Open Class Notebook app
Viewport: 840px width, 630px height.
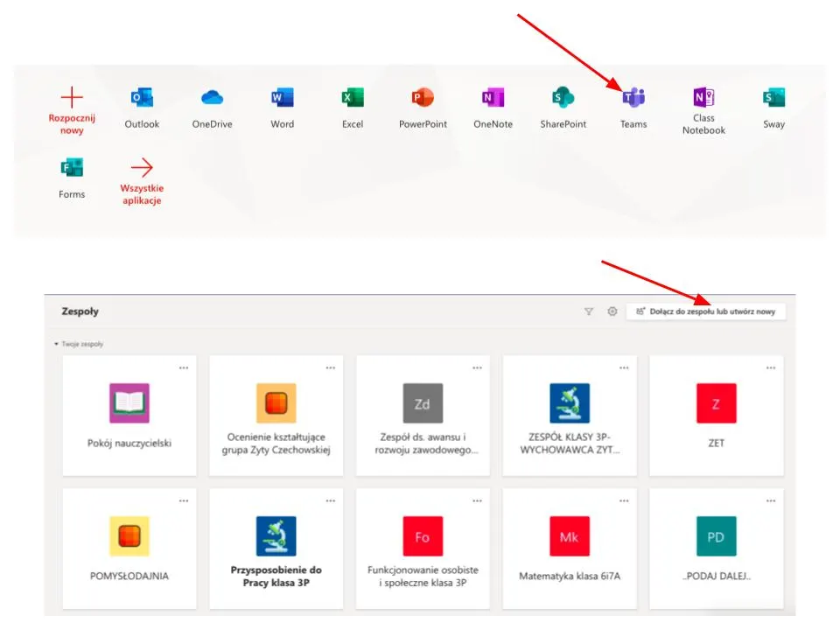click(703, 97)
